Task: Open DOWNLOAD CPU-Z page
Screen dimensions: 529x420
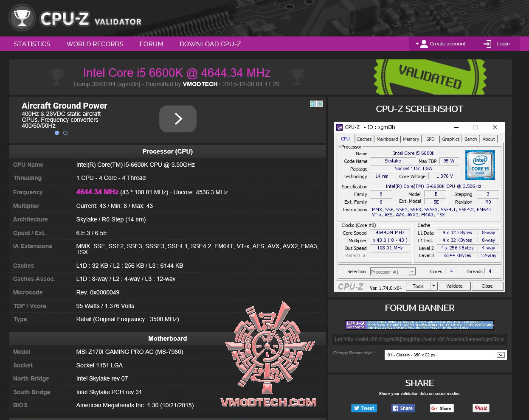Action: click(x=210, y=44)
